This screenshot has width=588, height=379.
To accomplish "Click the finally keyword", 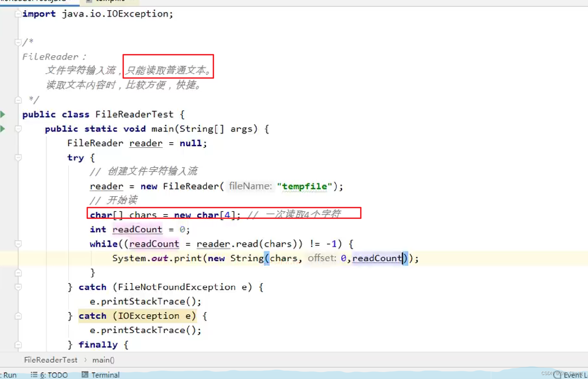I will click(x=98, y=345).
